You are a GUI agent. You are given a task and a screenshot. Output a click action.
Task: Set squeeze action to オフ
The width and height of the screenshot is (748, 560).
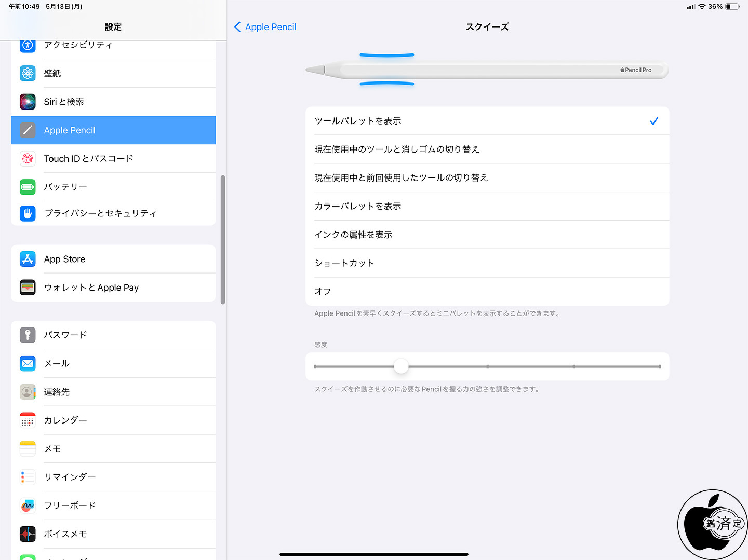[322, 291]
